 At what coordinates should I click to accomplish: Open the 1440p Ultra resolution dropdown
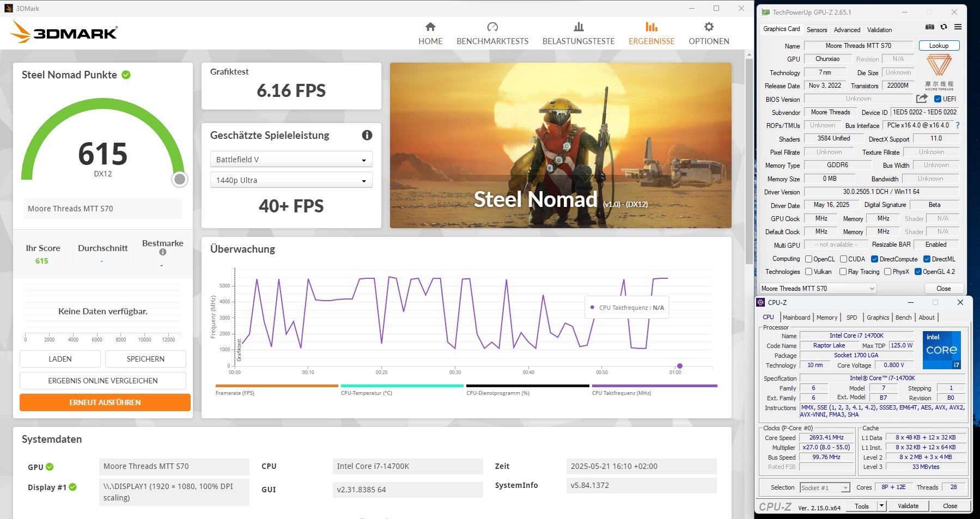291,180
